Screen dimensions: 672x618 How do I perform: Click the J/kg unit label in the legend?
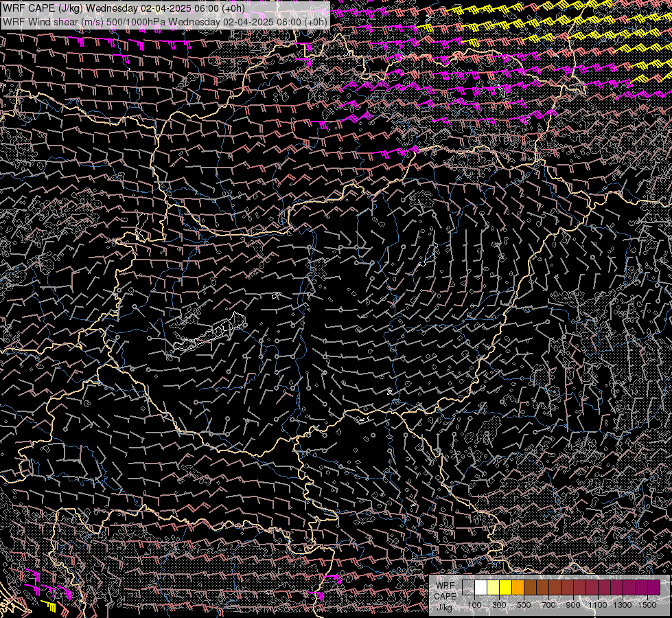coord(445,607)
